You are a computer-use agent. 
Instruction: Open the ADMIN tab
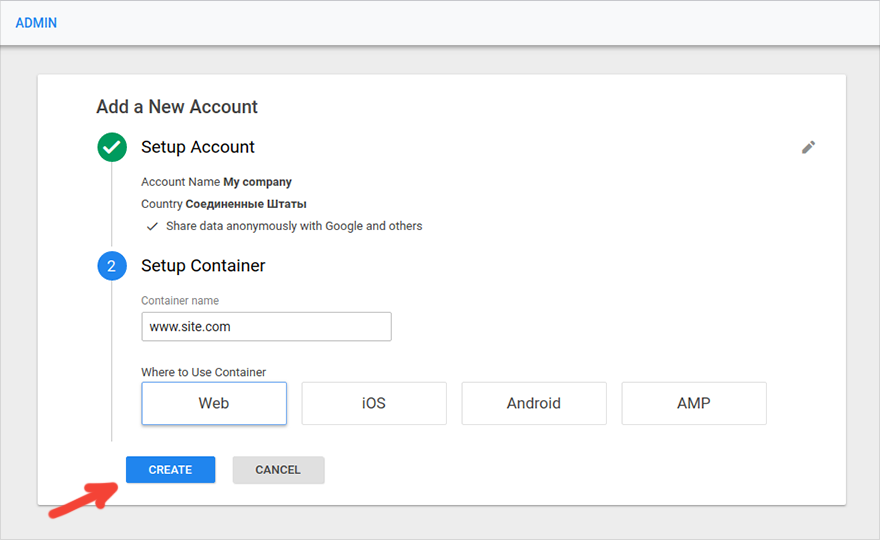[x=36, y=23]
